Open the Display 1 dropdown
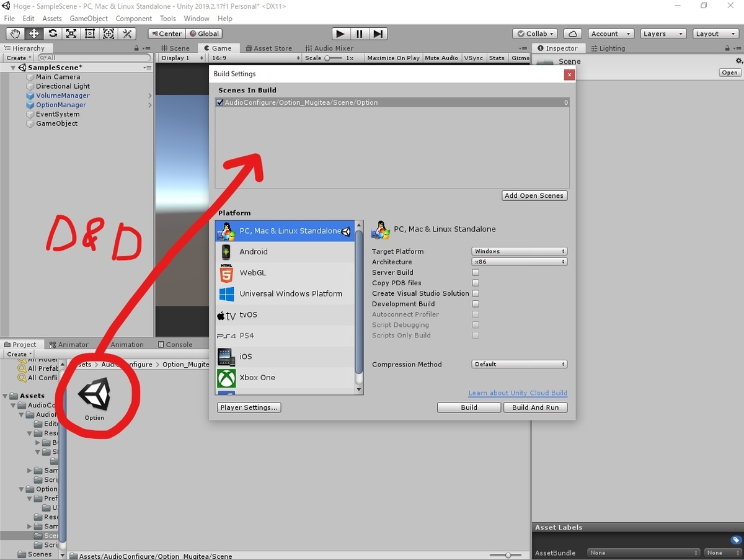The width and height of the screenshot is (744, 560). point(182,58)
